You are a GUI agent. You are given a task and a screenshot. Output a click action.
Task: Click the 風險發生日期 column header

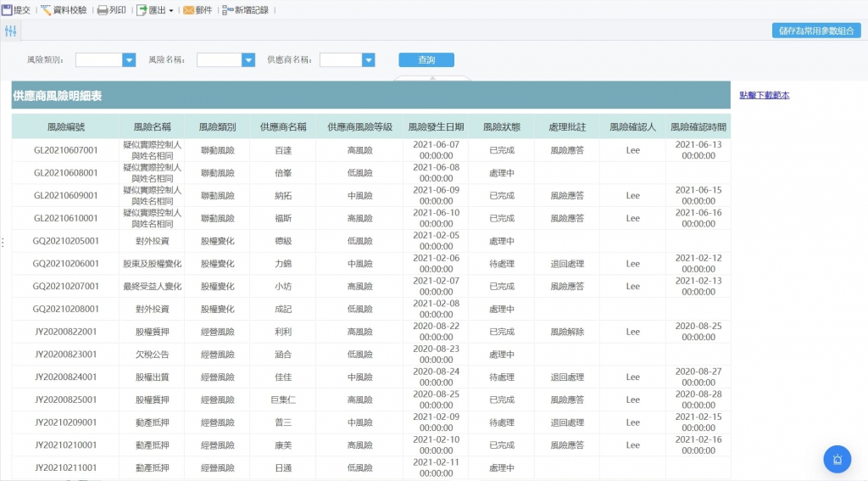(x=437, y=127)
